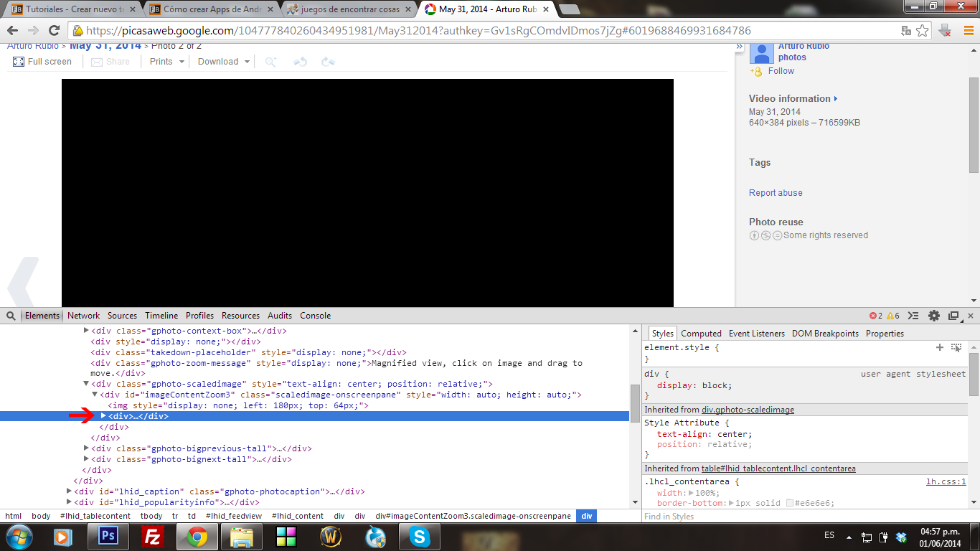
Task: Expand the selected div node in Elements
Action: tap(103, 416)
